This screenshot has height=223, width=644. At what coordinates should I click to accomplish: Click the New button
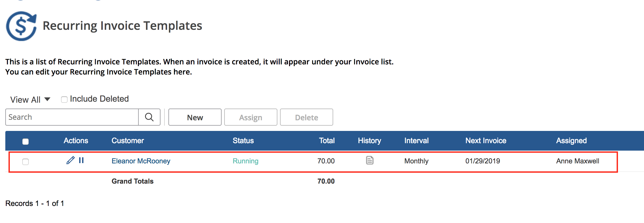pyautogui.click(x=195, y=117)
